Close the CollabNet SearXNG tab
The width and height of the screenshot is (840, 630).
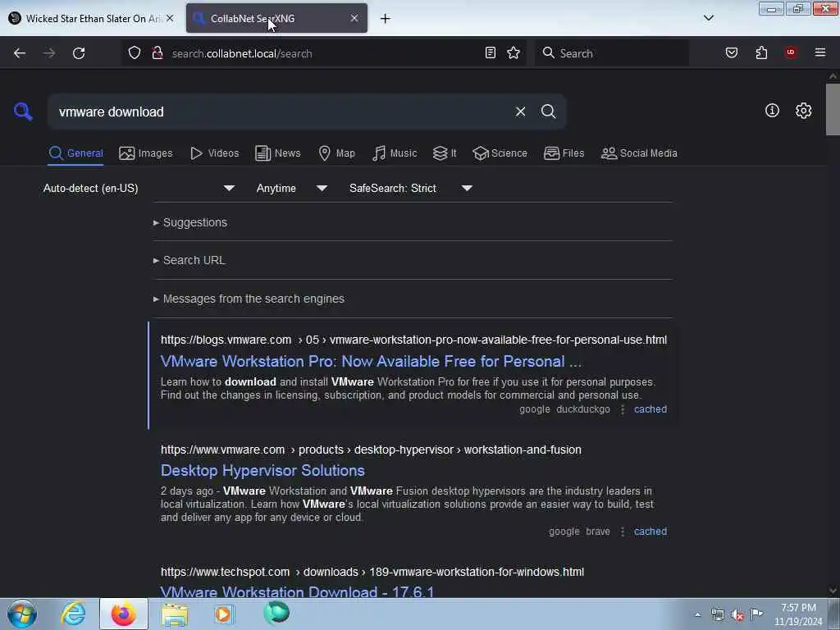[354, 18]
